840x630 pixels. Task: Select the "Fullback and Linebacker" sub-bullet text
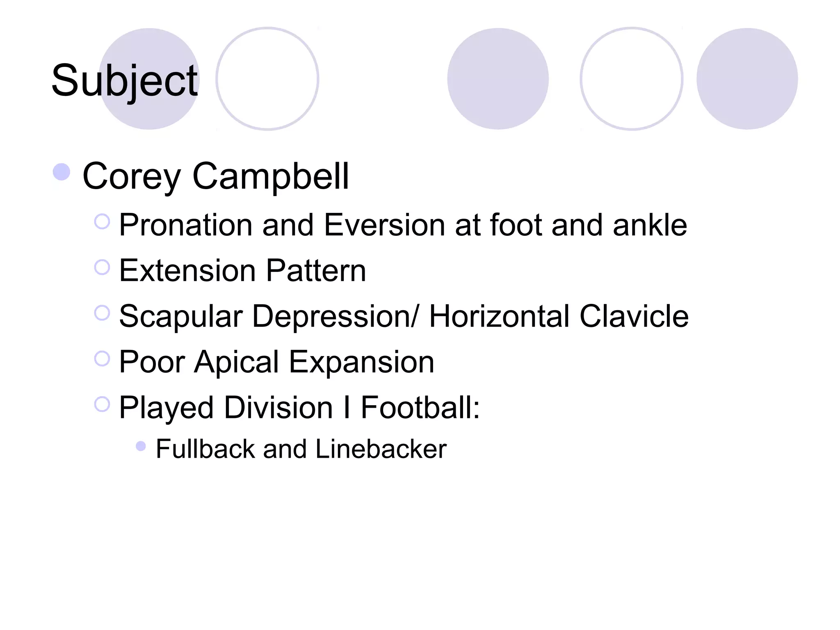pyautogui.click(x=301, y=449)
